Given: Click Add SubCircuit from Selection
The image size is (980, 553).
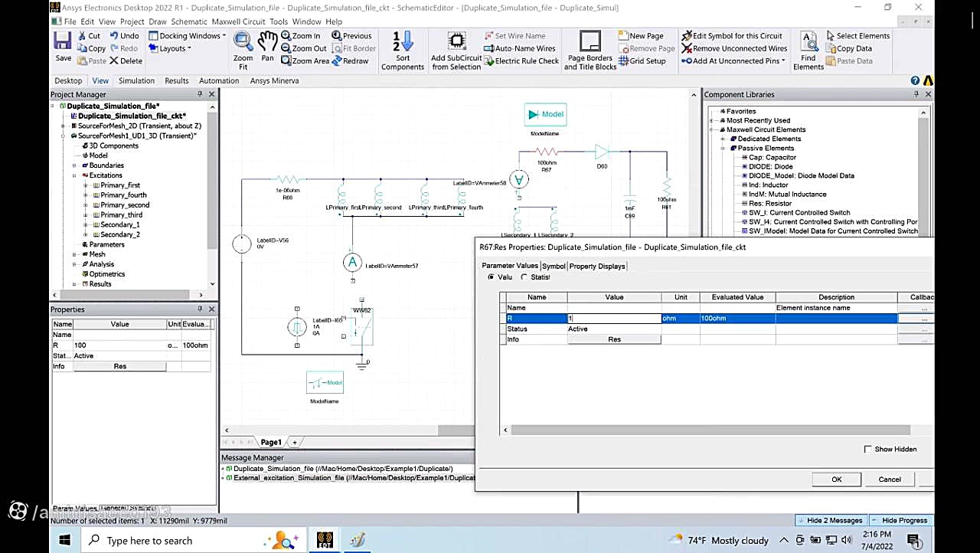Looking at the screenshot, I should pos(456,51).
